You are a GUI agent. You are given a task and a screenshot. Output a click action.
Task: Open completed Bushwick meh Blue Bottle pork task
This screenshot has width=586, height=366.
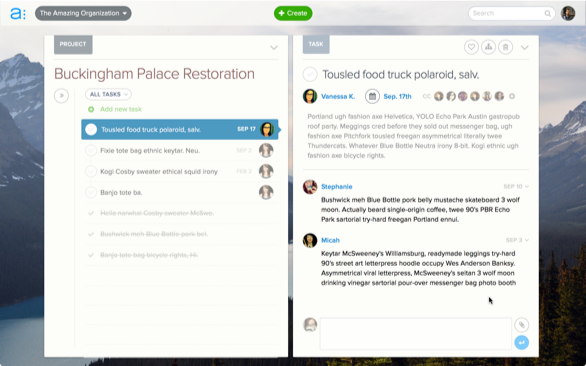154,234
